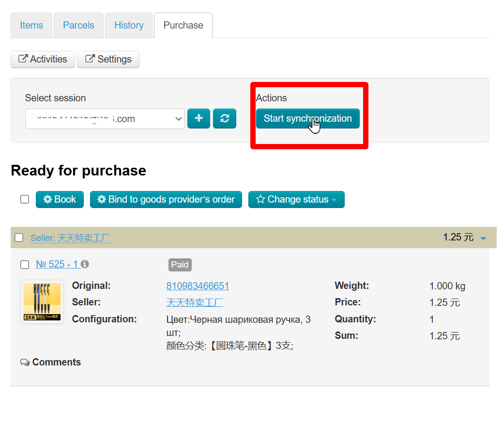This screenshot has width=504, height=428.
Task: Tick the select-all checkbox beside Book
Action: [25, 199]
